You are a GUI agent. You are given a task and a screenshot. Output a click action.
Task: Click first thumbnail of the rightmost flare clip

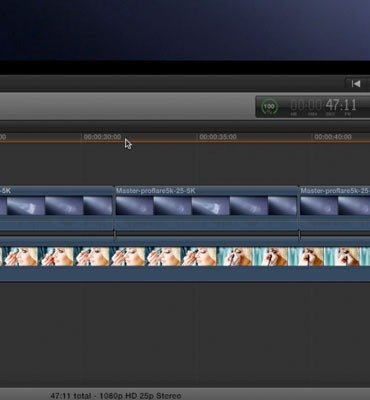[x=319, y=206]
